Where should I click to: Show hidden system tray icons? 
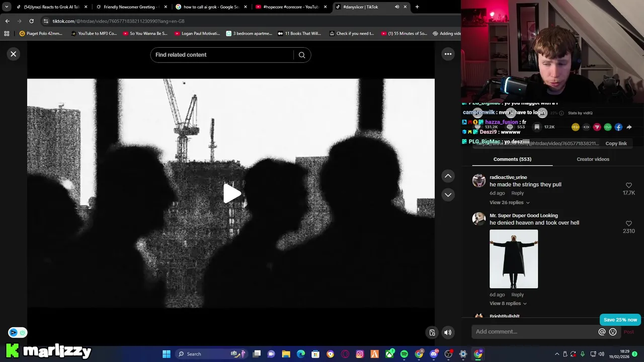coord(557,354)
